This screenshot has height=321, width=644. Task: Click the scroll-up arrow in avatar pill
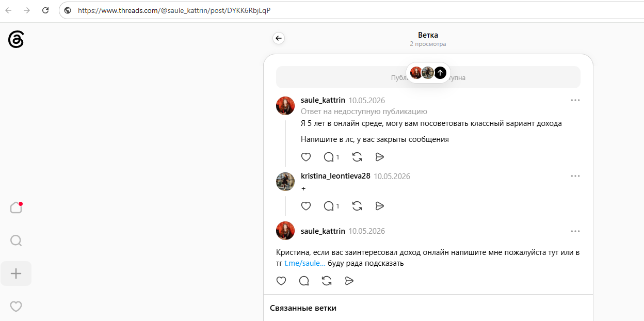click(x=440, y=73)
